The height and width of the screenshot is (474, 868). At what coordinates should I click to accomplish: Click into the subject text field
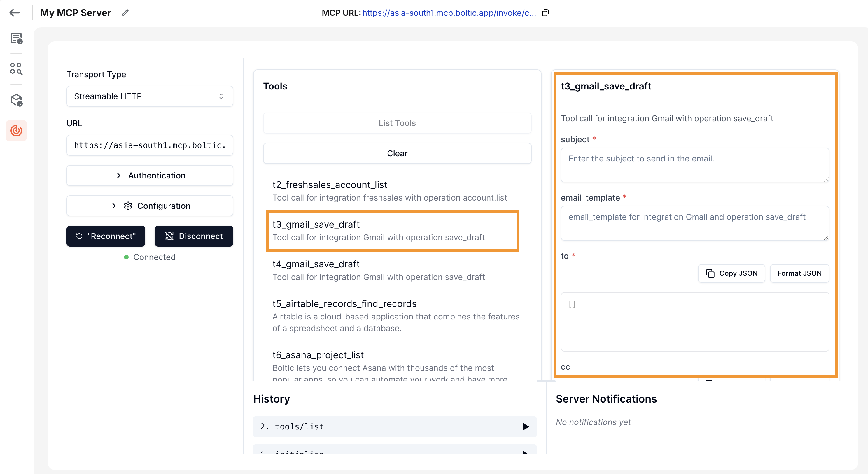pos(694,165)
